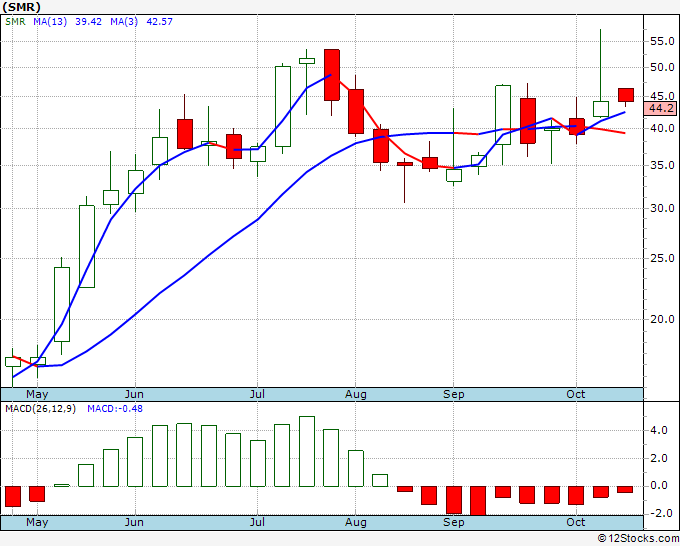Click the 45.0 price axis label

pos(662,96)
